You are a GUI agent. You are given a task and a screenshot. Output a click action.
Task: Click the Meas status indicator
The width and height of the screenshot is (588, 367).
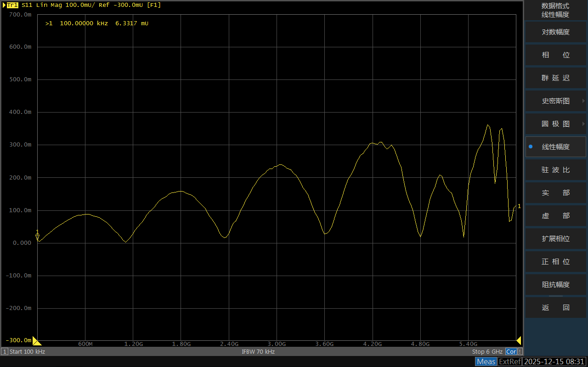point(486,361)
